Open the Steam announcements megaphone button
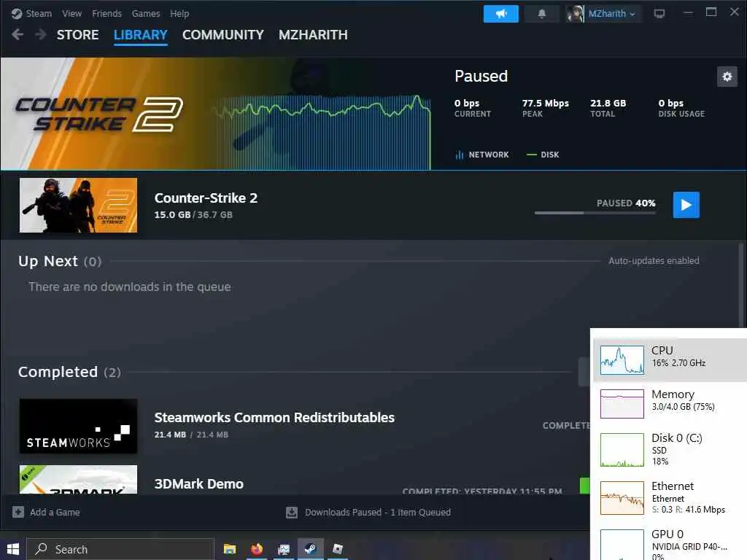Viewport: 747px width, 560px height. [500, 14]
